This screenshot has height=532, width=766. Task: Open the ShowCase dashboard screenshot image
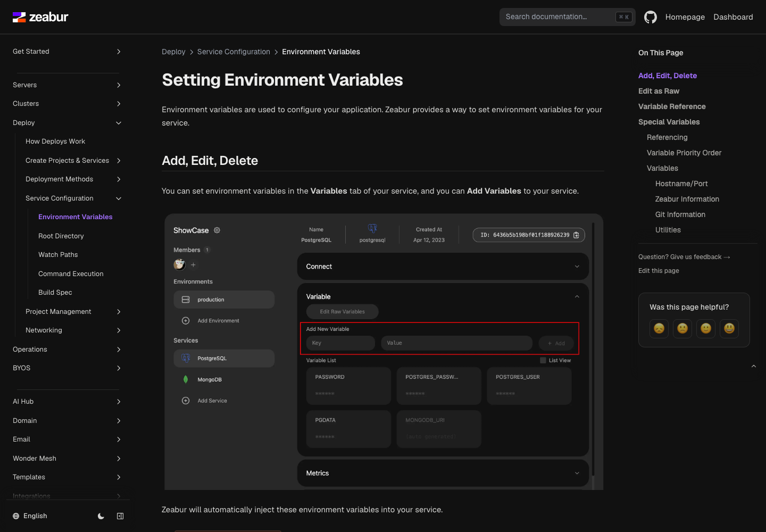384,352
